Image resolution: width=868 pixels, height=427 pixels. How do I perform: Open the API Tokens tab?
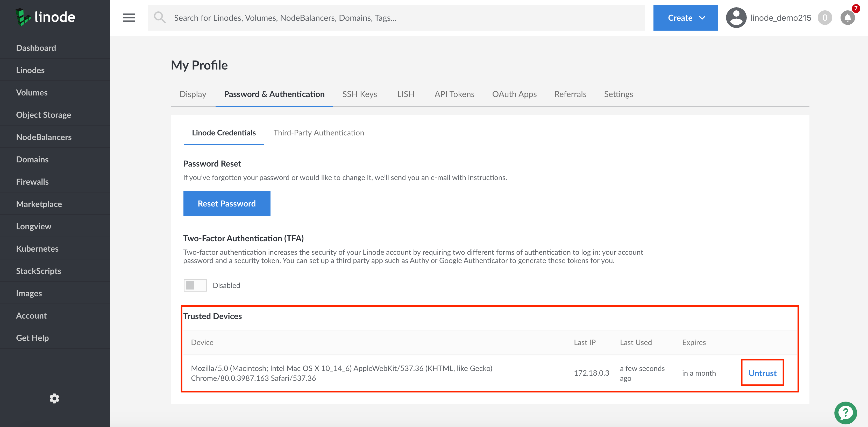pos(454,94)
